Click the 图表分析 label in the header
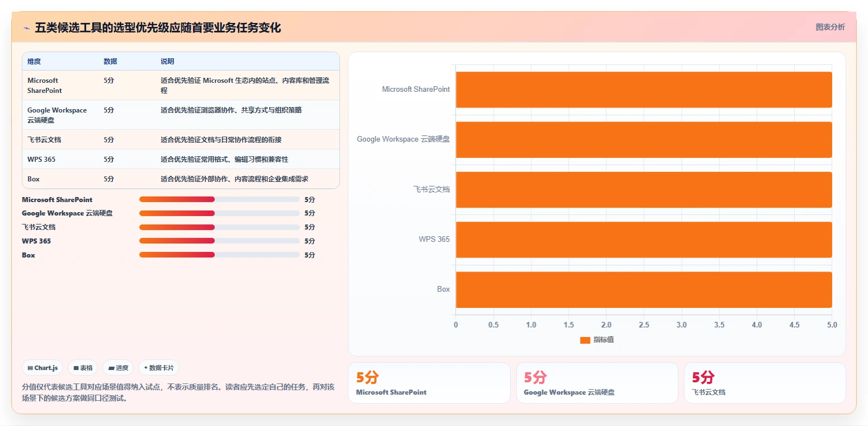 tap(830, 27)
